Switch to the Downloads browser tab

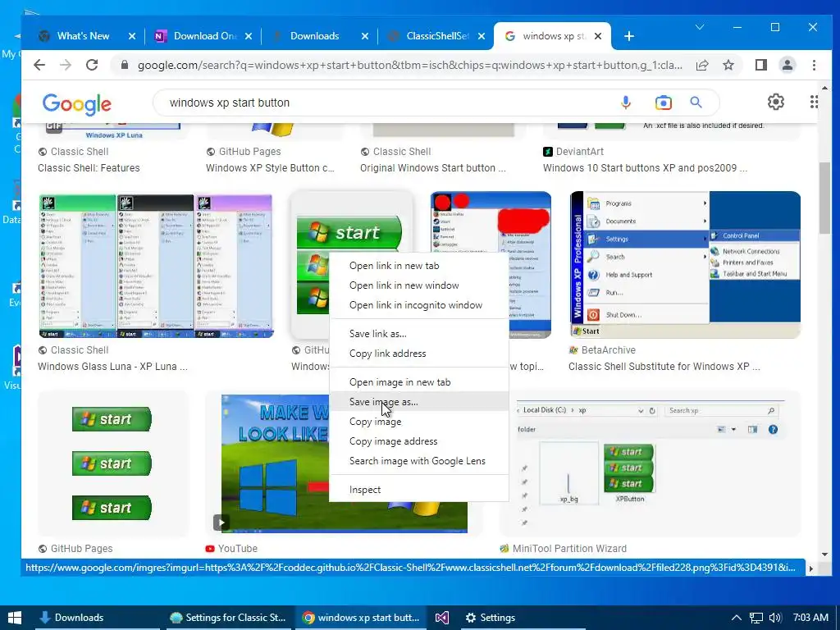313,36
